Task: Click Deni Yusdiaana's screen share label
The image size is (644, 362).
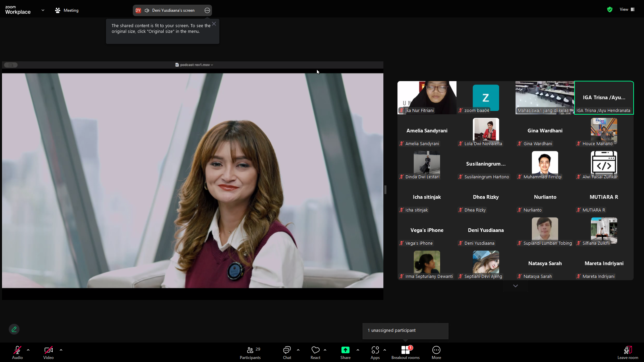Action: point(173,10)
